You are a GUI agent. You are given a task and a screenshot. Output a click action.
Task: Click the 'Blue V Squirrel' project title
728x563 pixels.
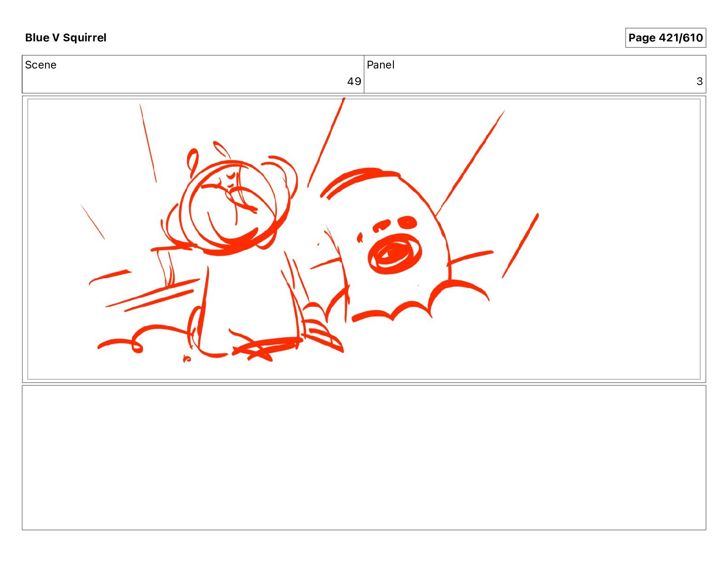click(x=66, y=38)
